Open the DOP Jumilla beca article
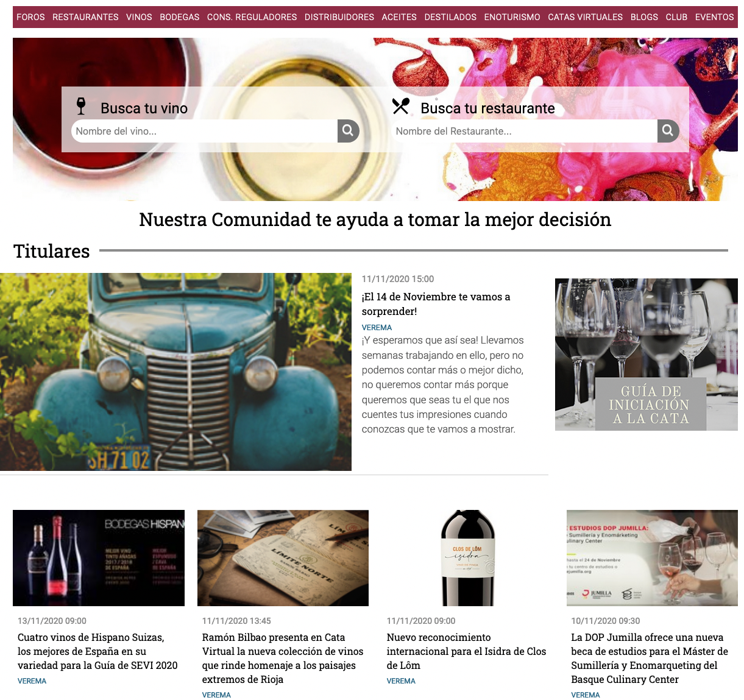744x700 pixels. coord(650,658)
